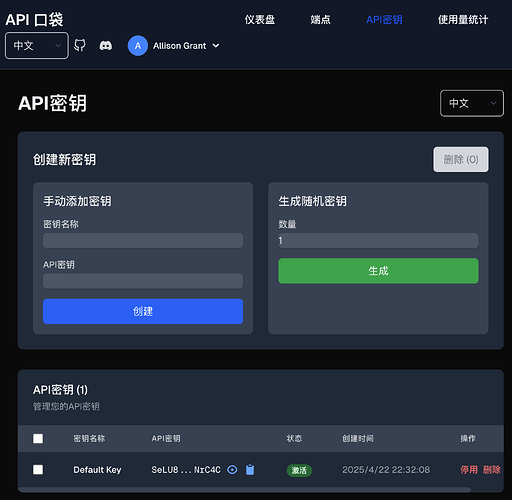The width and height of the screenshot is (512, 500).
Task: Copy Default Key with clipboard icon
Action: pyautogui.click(x=250, y=469)
